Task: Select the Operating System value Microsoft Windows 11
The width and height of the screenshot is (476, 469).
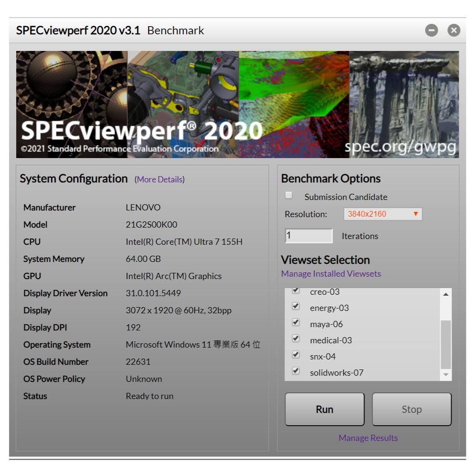Action: coord(193,345)
